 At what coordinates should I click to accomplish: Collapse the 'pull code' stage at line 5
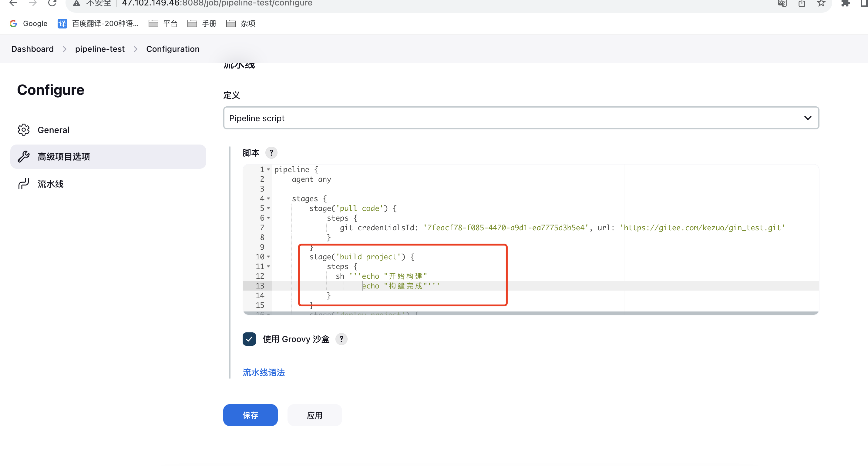268,208
